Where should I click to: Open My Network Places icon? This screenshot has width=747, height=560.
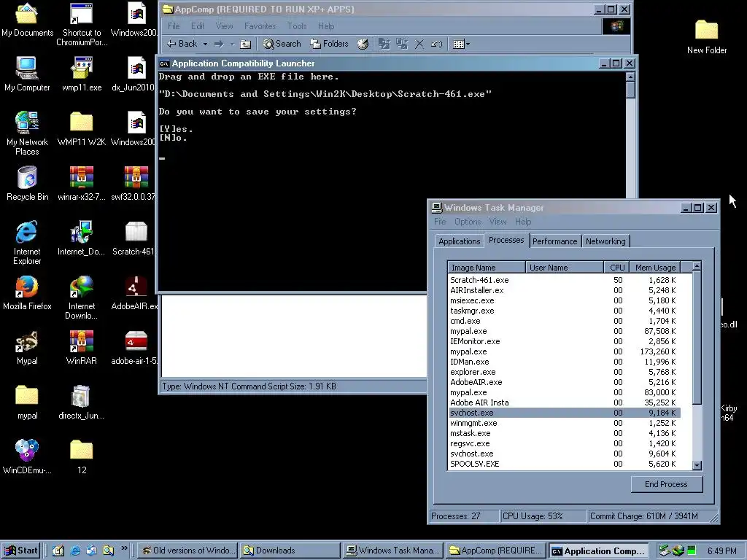coord(27,133)
